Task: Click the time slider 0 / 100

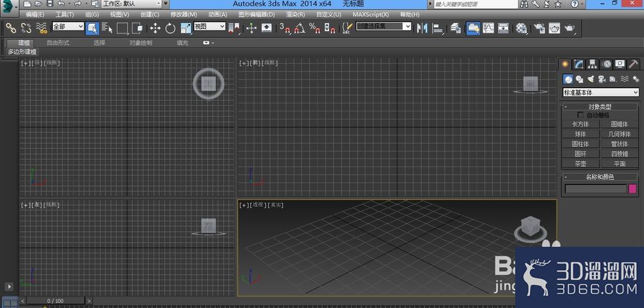Action: pyautogui.click(x=55, y=301)
